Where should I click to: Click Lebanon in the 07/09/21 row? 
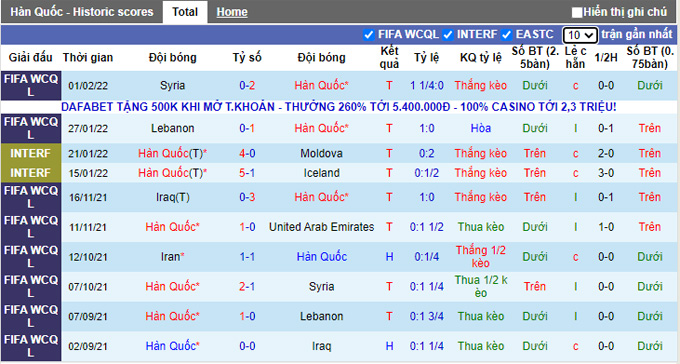[321, 317]
